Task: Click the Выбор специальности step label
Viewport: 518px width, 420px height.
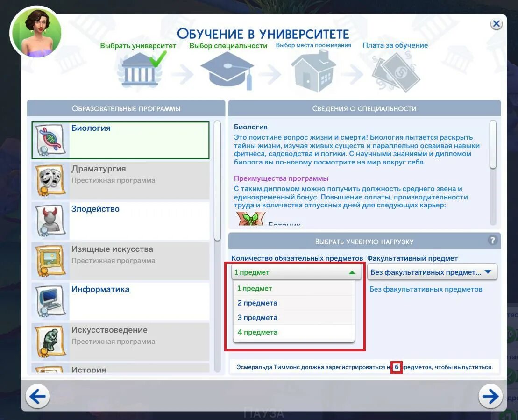Action: (x=228, y=46)
